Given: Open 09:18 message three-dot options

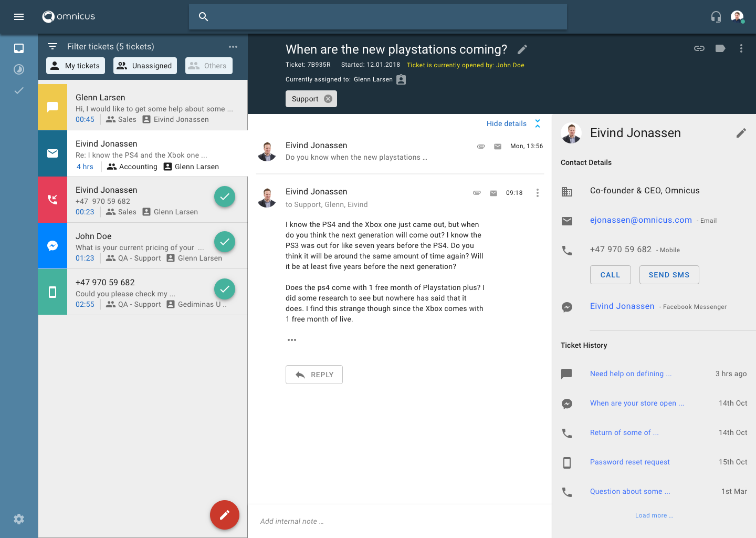Looking at the screenshot, I should (538, 193).
